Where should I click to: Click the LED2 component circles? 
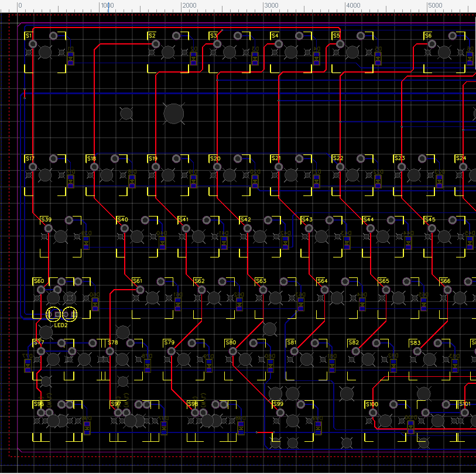pos(60,314)
